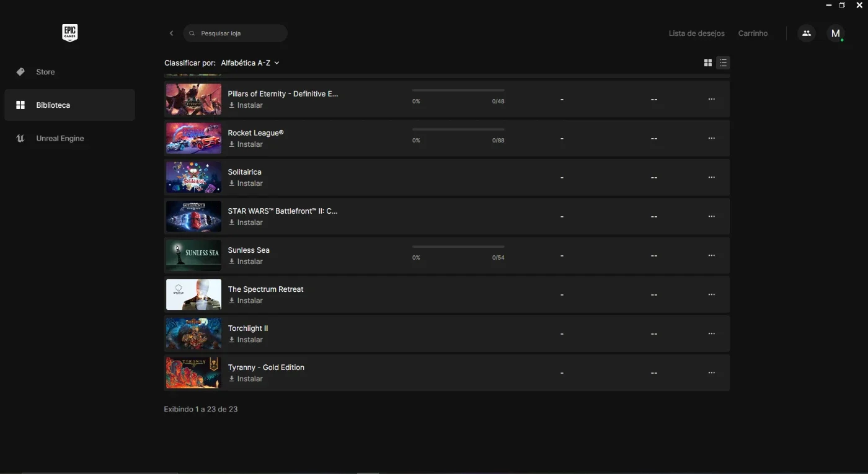Click the Store tag icon
The width and height of the screenshot is (868, 474).
coord(20,72)
